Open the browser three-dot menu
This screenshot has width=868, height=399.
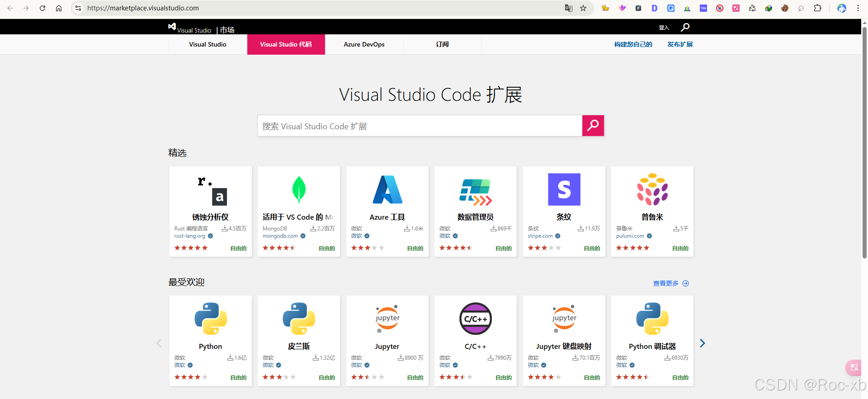tap(858, 8)
